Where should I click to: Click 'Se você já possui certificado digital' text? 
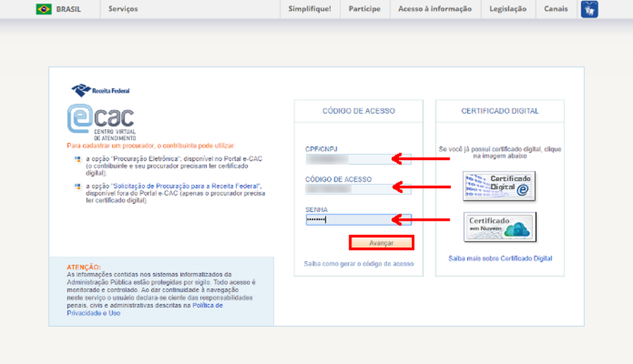[x=500, y=152]
